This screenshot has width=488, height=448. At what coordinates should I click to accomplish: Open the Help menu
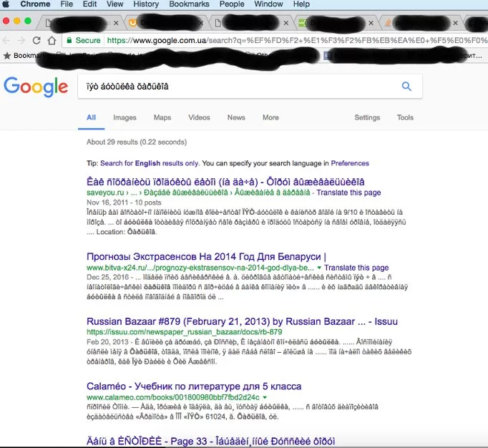point(301,4)
